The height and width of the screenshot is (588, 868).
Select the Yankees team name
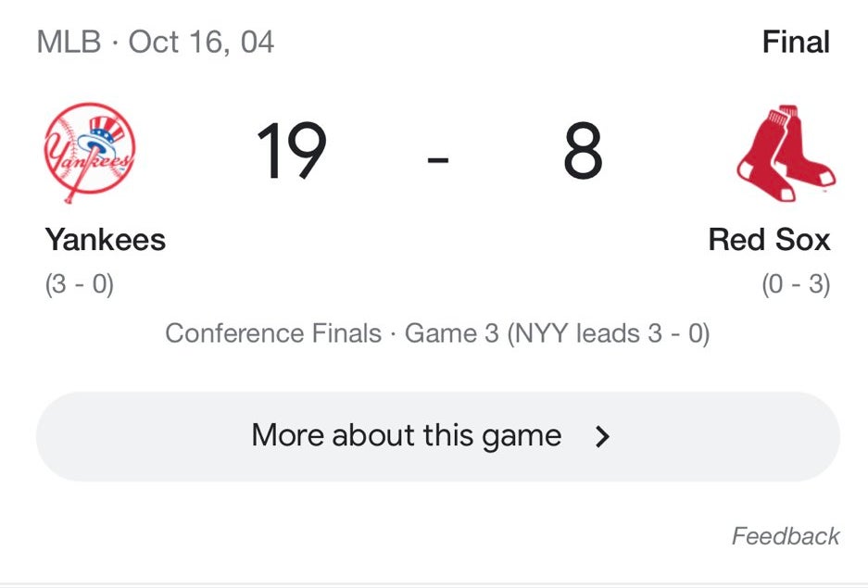[106, 240]
